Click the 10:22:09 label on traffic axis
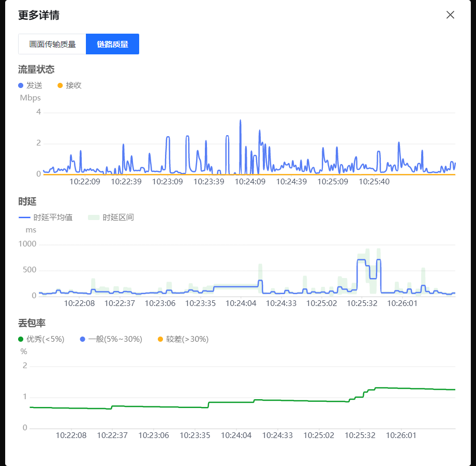 click(84, 182)
